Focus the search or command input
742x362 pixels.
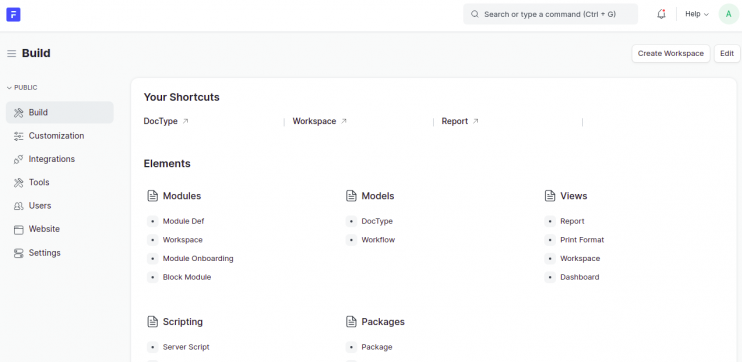coord(550,14)
